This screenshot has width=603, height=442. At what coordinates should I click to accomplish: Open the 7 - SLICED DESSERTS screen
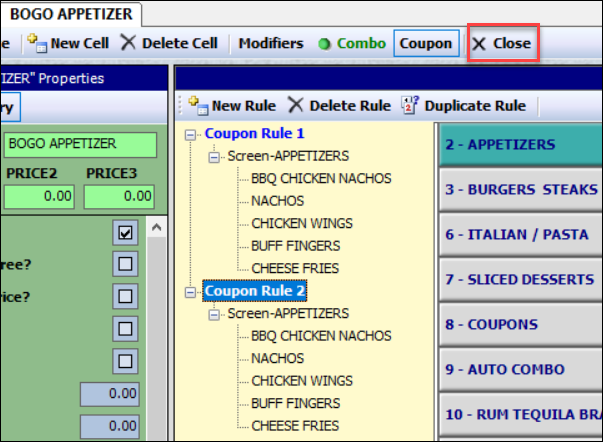[521, 280]
